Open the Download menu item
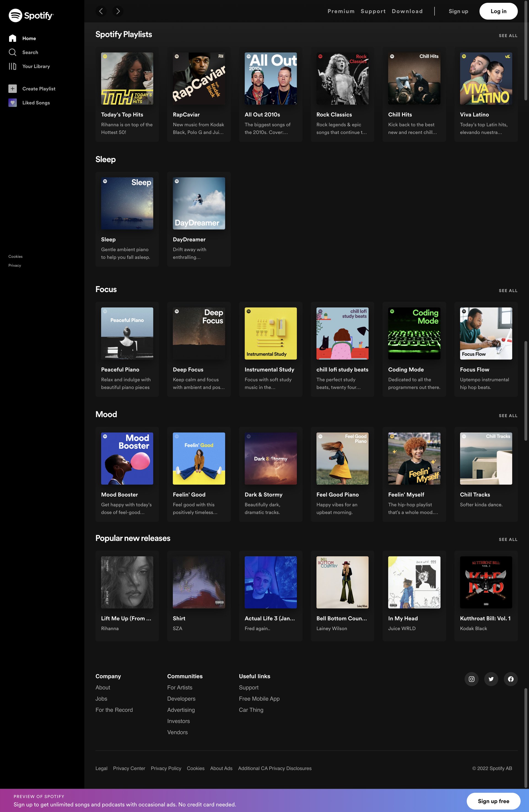Viewport: 529px width, 812px height. [407, 11]
